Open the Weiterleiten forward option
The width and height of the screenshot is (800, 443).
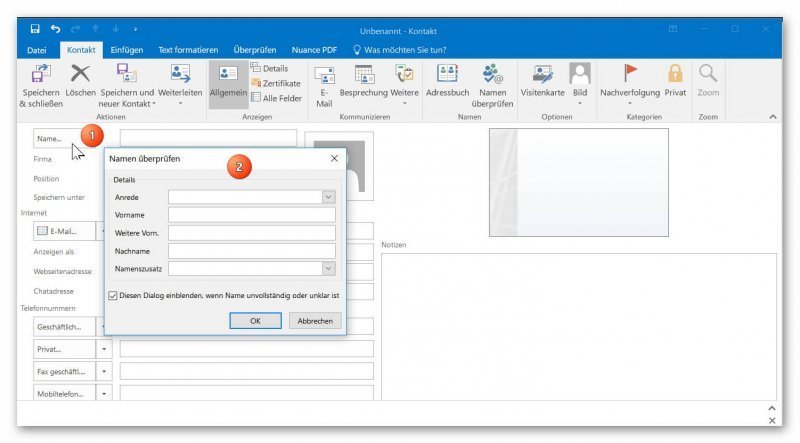tap(180, 85)
